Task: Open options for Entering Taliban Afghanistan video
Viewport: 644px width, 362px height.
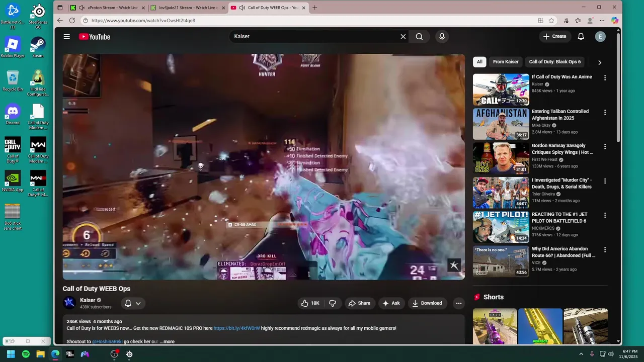Action: click(605, 113)
